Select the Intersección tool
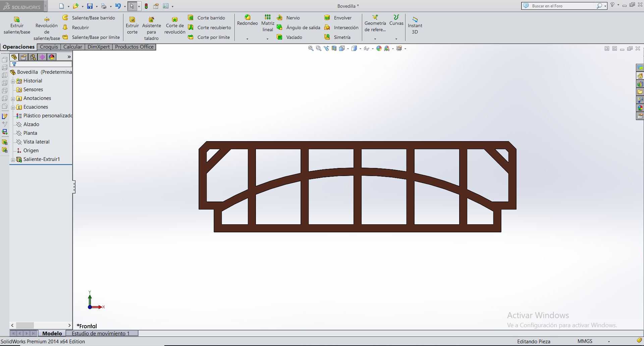Image resolution: width=644 pixels, height=346 pixels. click(x=341, y=27)
